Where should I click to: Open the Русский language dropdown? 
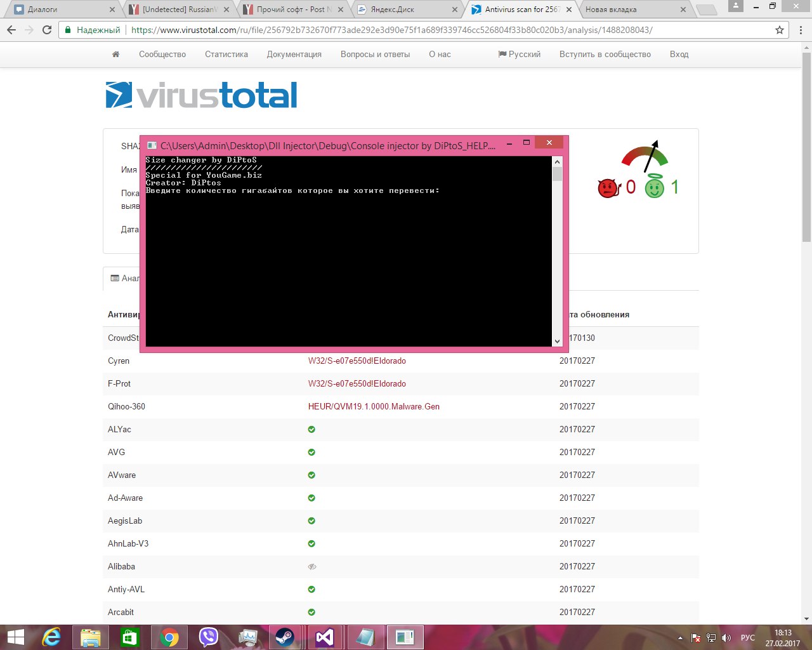pos(520,55)
